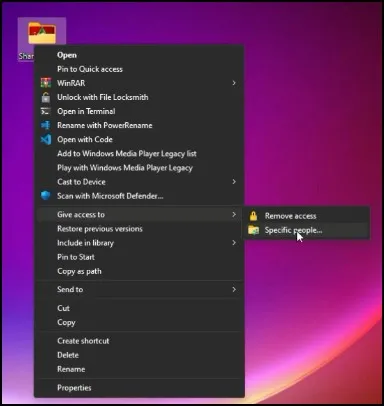Screen dimensions: 384x406
Task: Choose Open from the context menu
Action: coord(67,55)
